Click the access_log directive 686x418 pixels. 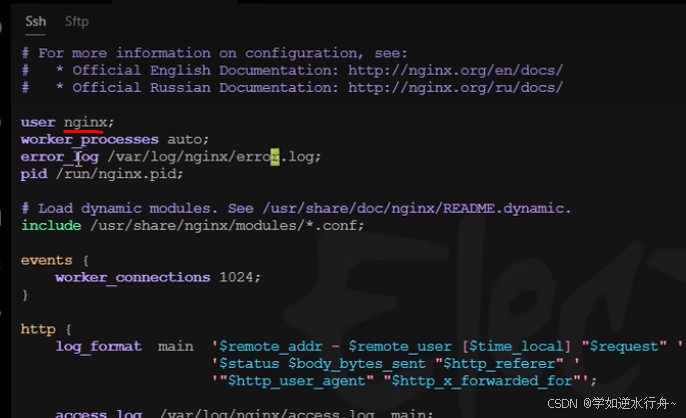(x=98, y=413)
